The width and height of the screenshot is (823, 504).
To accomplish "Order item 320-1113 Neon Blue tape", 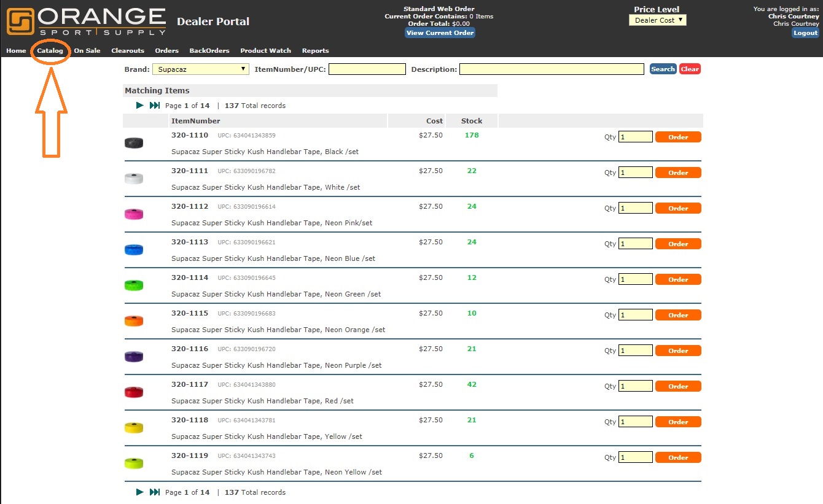I will pos(678,244).
